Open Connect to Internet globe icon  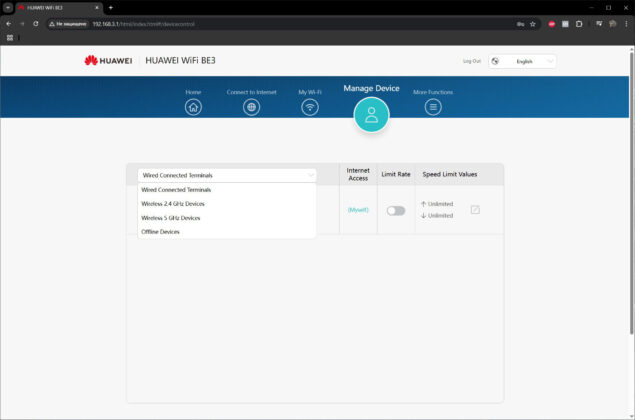(251, 107)
